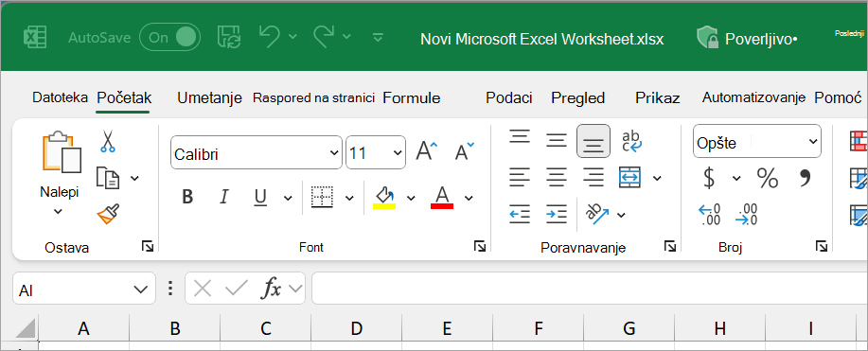868x351 pixels.
Task: Toggle bottom vertical alignment
Action: pos(593,141)
